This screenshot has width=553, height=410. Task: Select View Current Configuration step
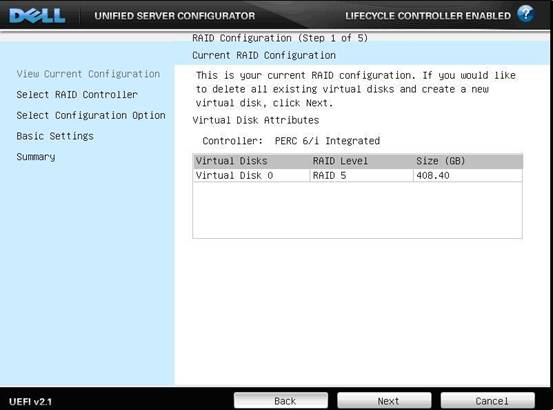tap(88, 74)
